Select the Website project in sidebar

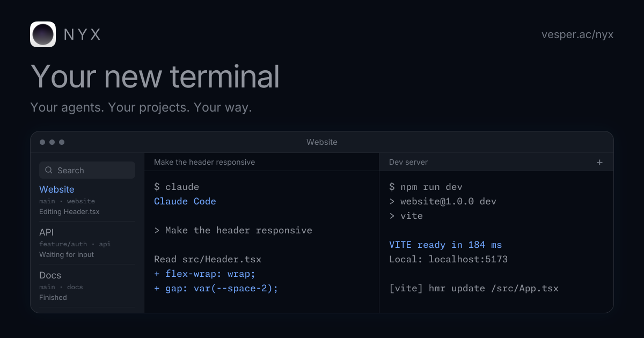[x=87, y=200]
